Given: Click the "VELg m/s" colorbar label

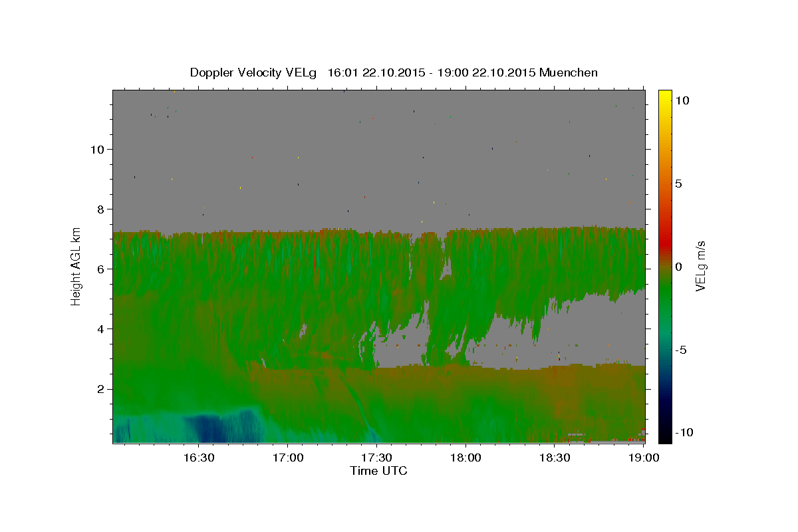Looking at the screenshot, I should click(700, 265).
